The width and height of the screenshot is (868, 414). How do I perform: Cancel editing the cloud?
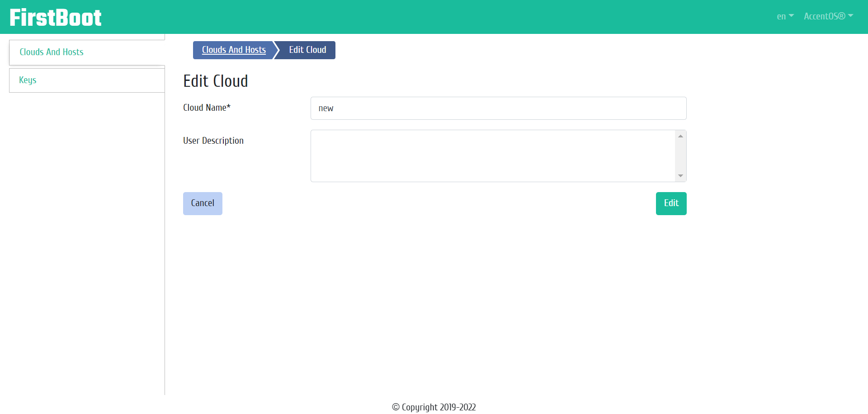coord(203,203)
